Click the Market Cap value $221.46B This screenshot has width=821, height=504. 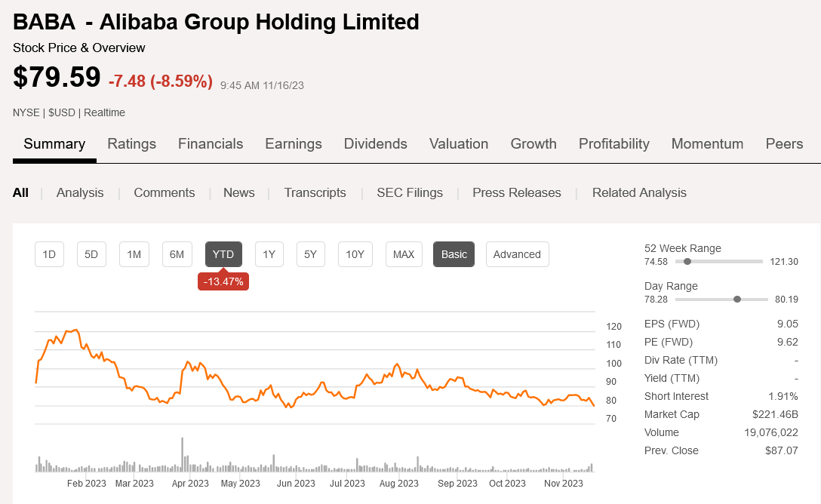776,414
